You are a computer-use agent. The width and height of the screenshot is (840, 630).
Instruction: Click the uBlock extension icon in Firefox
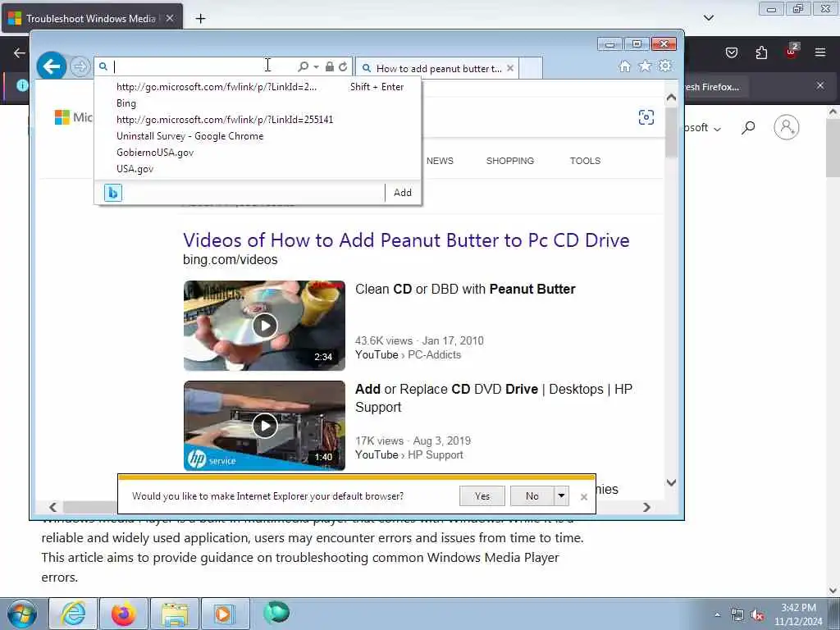(792, 52)
